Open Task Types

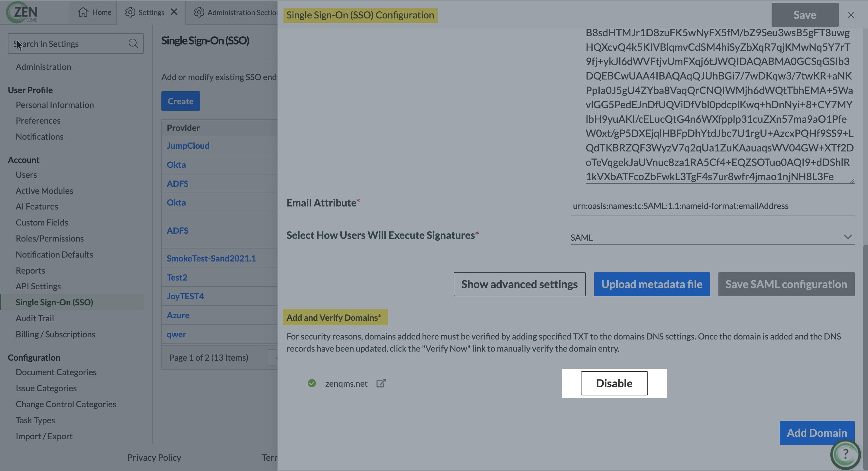coord(35,420)
